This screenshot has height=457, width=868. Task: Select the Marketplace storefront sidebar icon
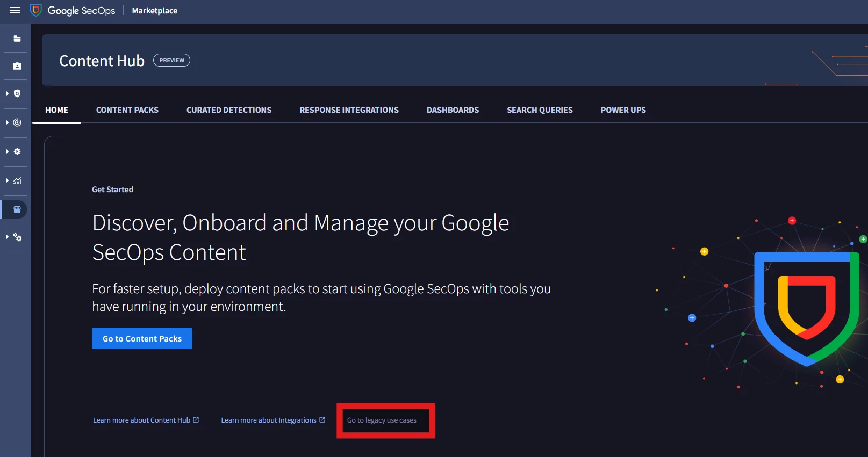click(x=17, y=209)
